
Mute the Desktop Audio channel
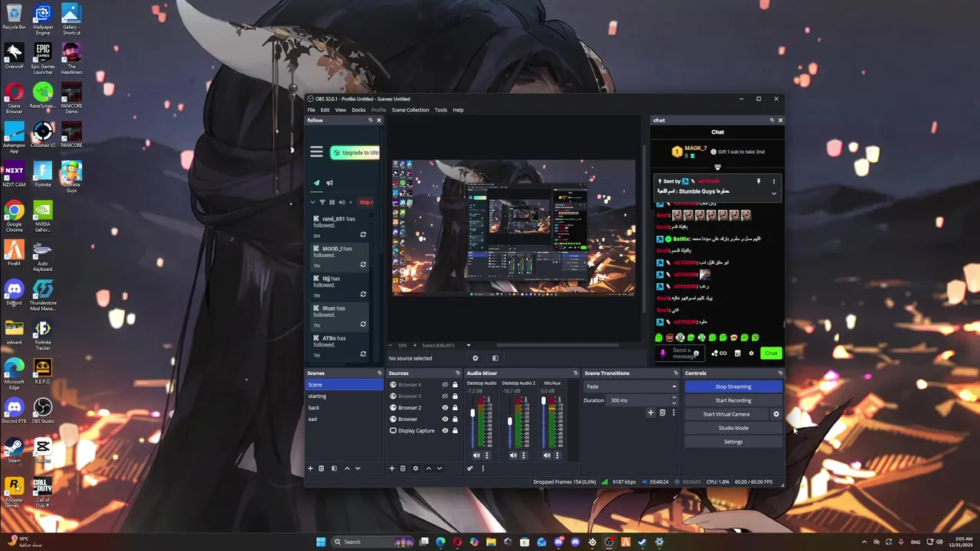click(x=476, y=455)
